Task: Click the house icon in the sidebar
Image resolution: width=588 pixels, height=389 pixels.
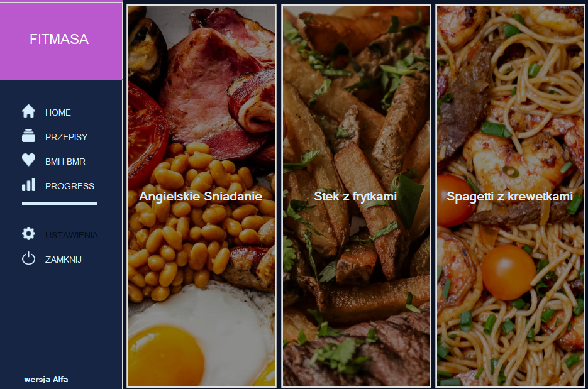Action: (28, 111)
